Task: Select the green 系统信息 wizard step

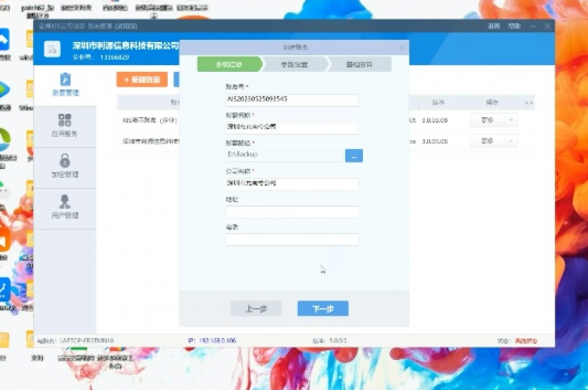Action: (x=230, y=64)
